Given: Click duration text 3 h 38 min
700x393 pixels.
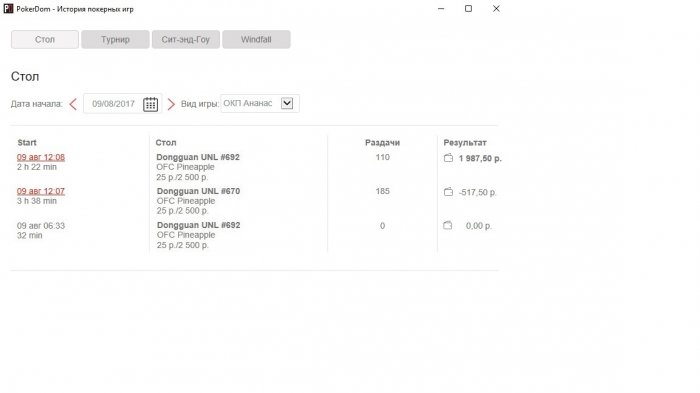Looking at the screenshot, I should [37, 201].
